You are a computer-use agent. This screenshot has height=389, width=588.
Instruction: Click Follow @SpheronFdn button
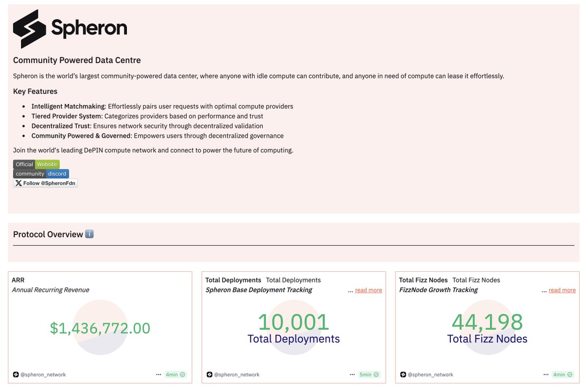pyautogui.click(x=46, y=183)
